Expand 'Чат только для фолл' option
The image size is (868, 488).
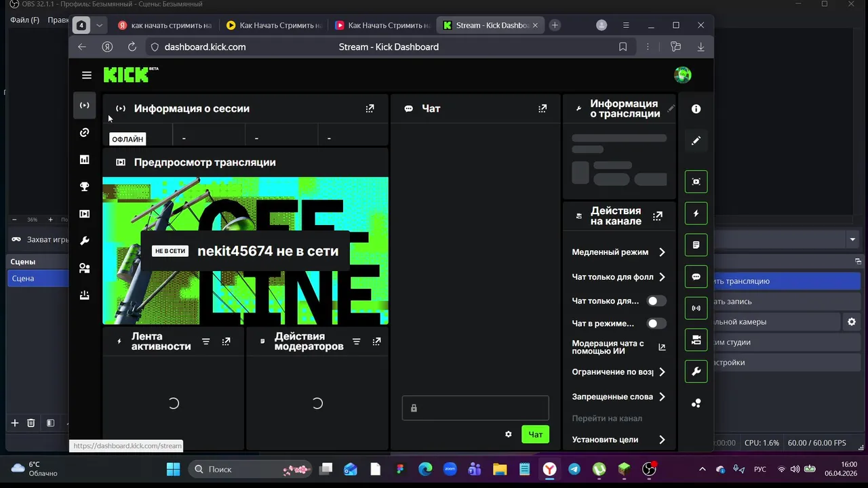pos(618,277)
